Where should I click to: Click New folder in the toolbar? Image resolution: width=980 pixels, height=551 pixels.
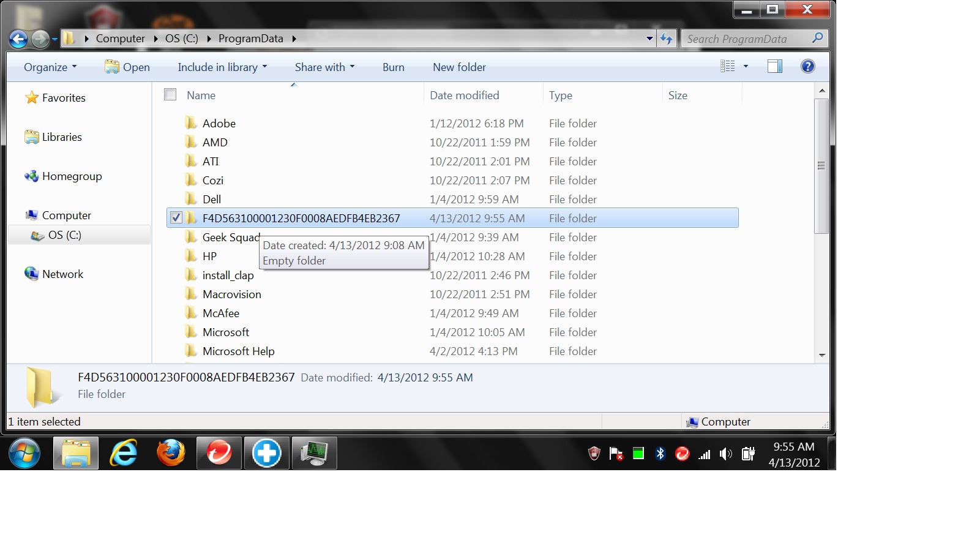coord(459,67)
